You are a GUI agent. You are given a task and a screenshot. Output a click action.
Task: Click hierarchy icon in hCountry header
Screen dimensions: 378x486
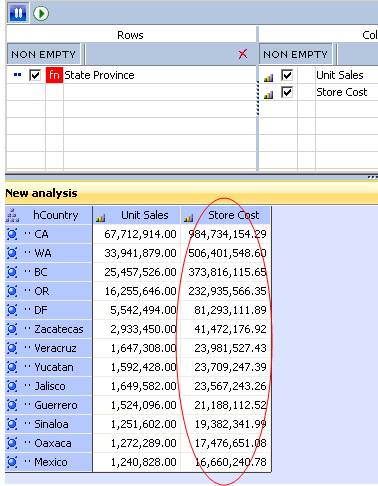(x=12, y=215)
